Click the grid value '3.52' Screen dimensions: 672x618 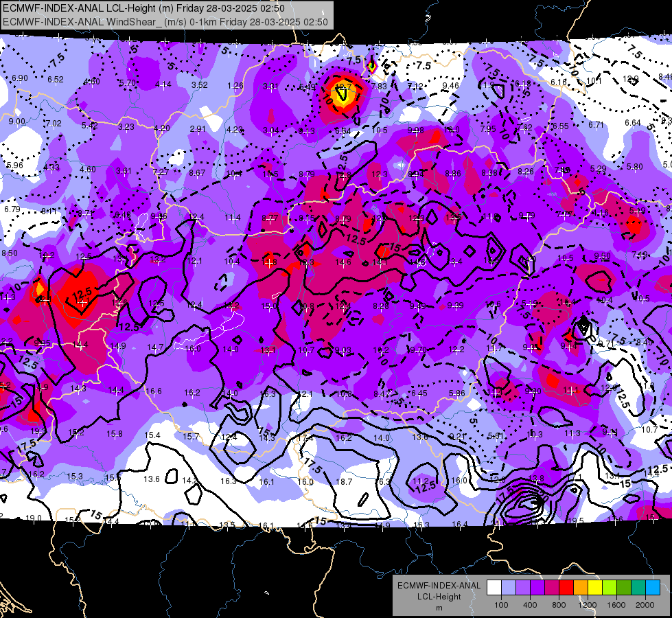[x=200, y=85]
